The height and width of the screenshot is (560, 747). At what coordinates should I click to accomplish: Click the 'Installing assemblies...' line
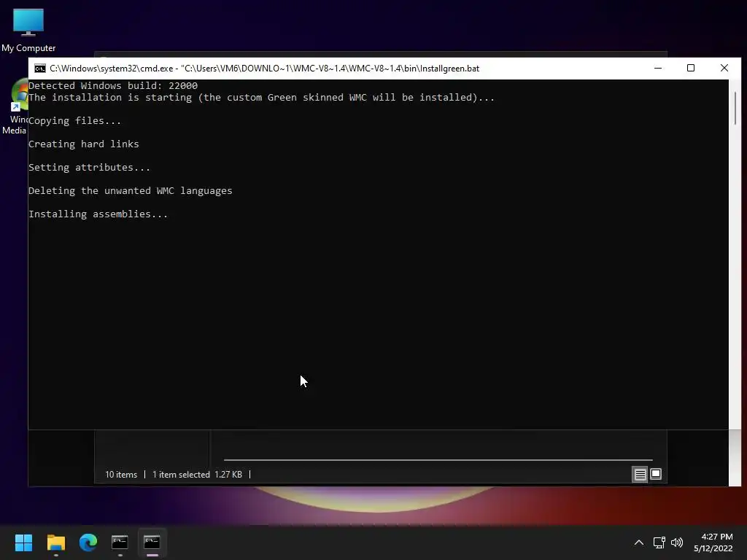click(98, 214)
